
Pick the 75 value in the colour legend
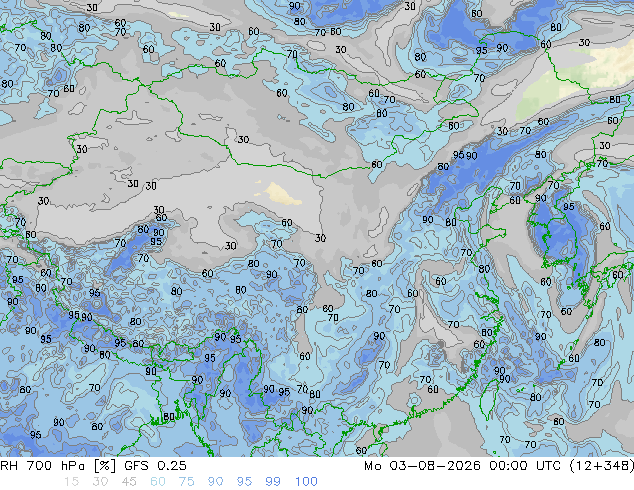coord(186,482)
